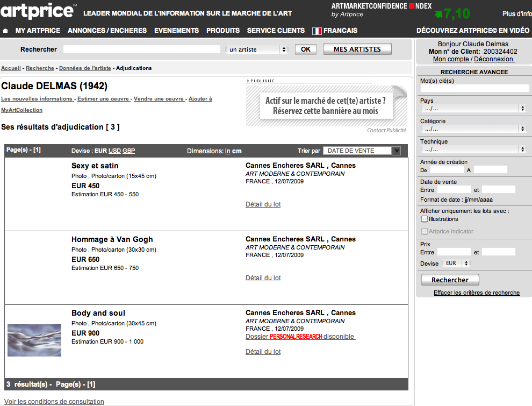
Task: Open the Technique dropdown
Action: [x=473, y=149]
